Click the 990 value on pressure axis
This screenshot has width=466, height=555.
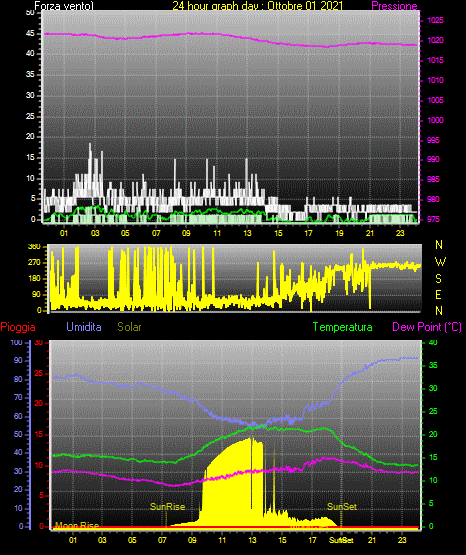point(434,159)
